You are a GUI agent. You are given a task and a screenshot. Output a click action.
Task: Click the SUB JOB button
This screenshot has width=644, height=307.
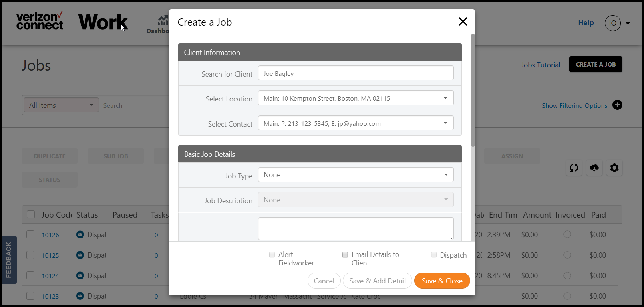click(x=116, y=156)
